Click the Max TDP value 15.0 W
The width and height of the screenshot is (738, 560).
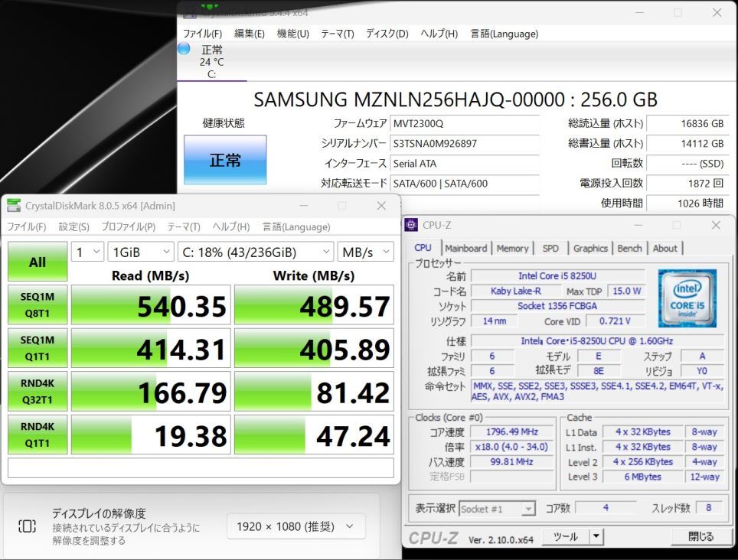pos(626,291)
